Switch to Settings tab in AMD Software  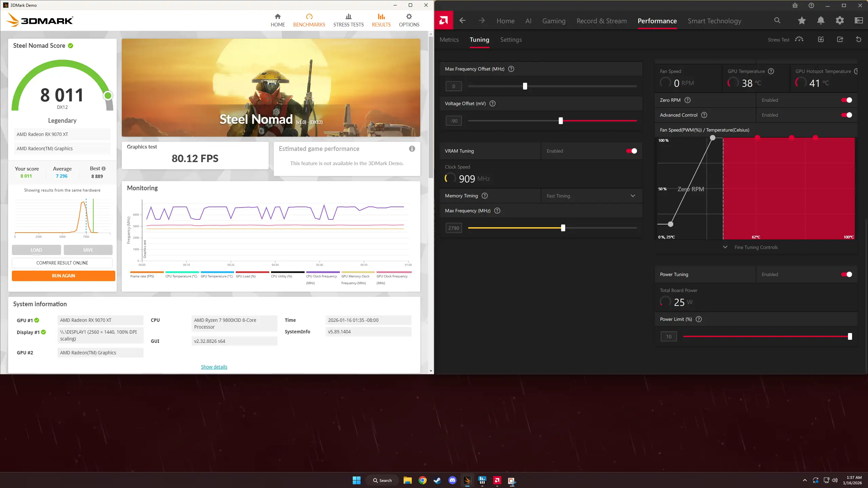[x=510, y=40]
